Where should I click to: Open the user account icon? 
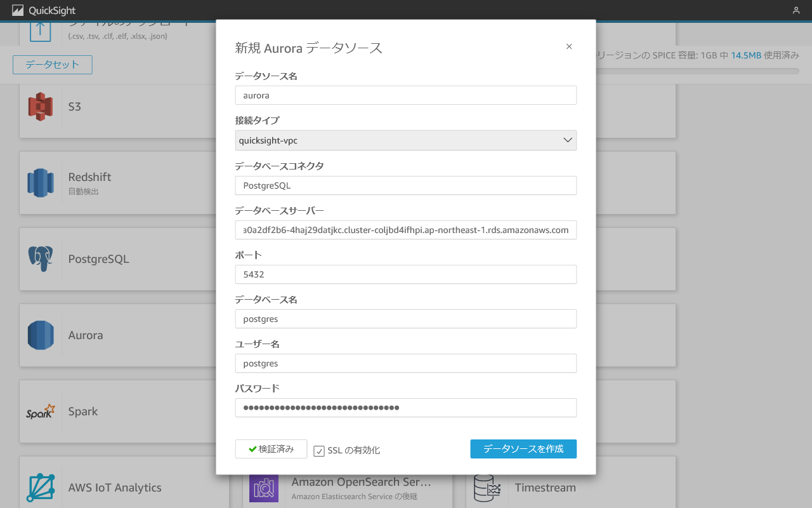(x=796, y=10)
